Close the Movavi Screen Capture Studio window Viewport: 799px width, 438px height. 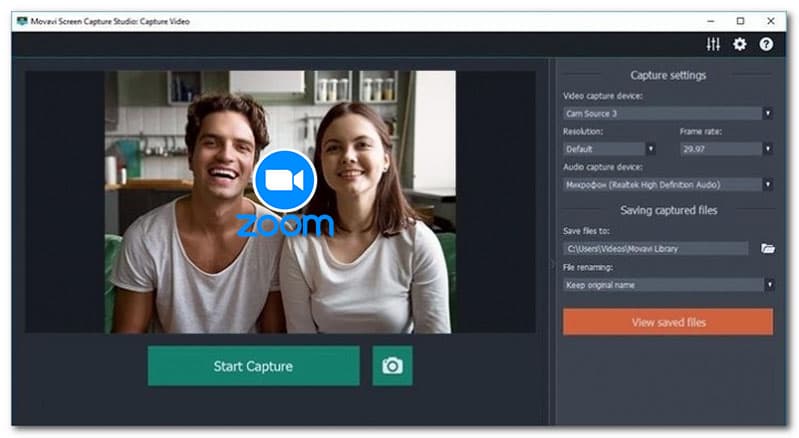point(768,20)
